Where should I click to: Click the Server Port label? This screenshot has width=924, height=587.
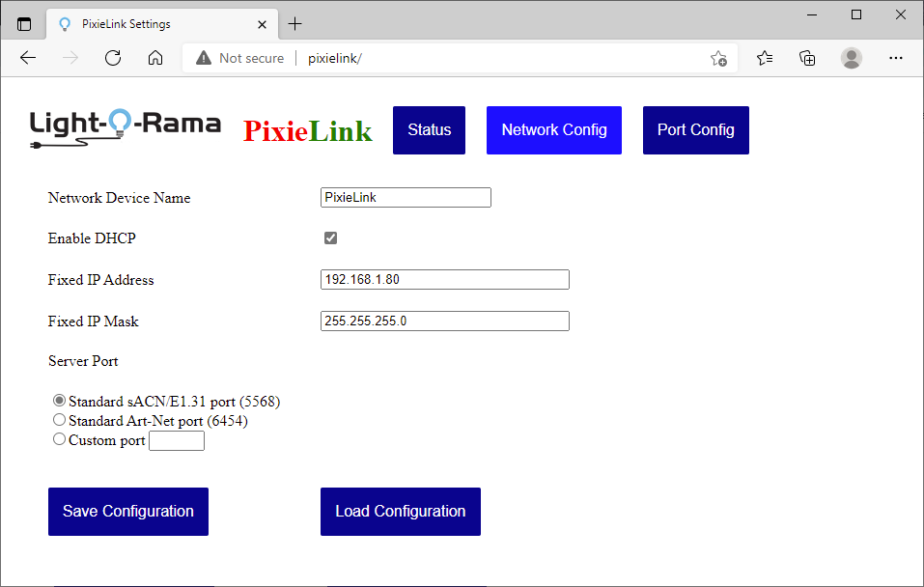[x=83, y=361]
